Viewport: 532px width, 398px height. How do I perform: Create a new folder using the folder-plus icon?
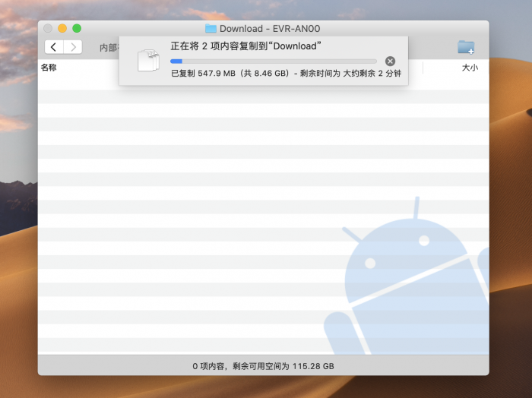coord(466,47)
